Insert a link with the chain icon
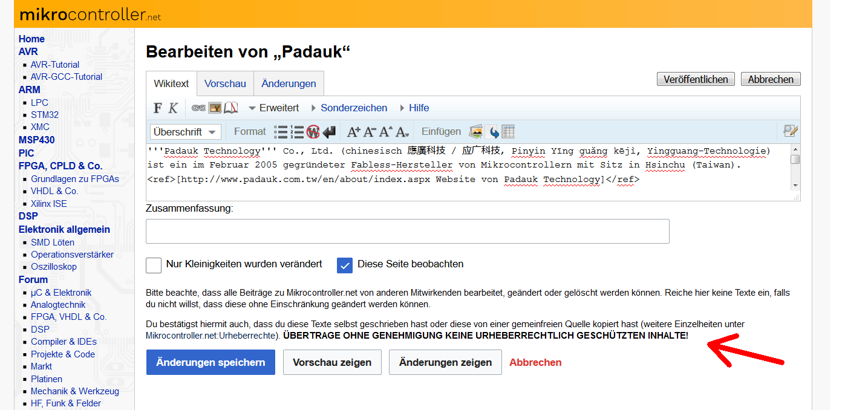 coord(198,108)
